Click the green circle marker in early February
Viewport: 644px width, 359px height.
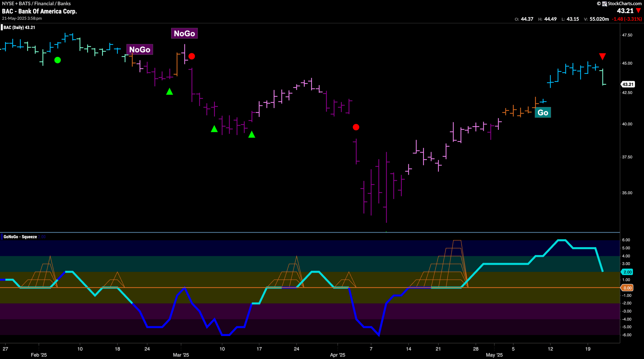coord(58,60)
